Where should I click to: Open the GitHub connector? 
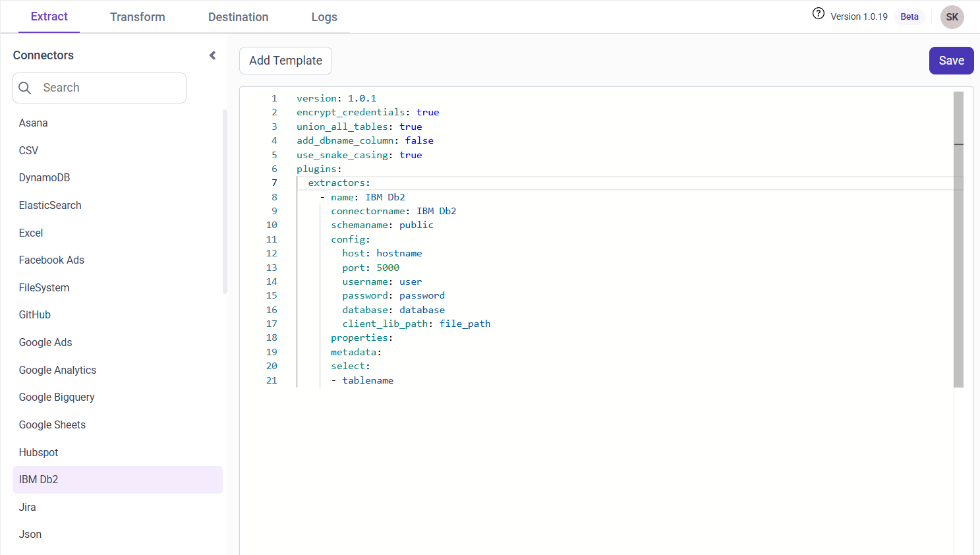34,314
